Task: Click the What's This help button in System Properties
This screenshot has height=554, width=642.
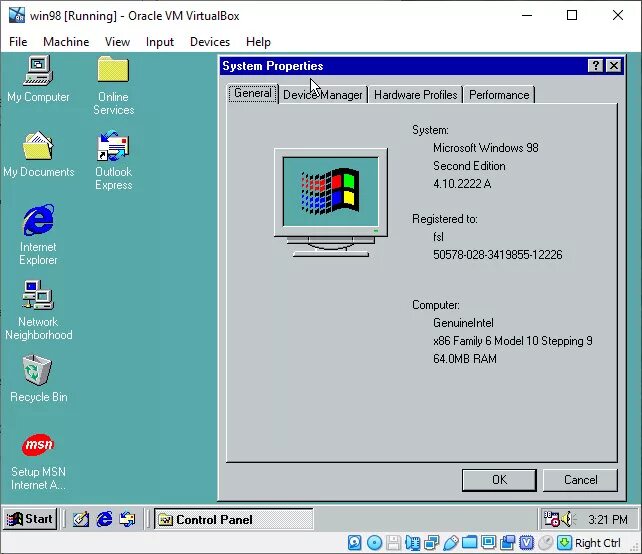Action: 596,66
